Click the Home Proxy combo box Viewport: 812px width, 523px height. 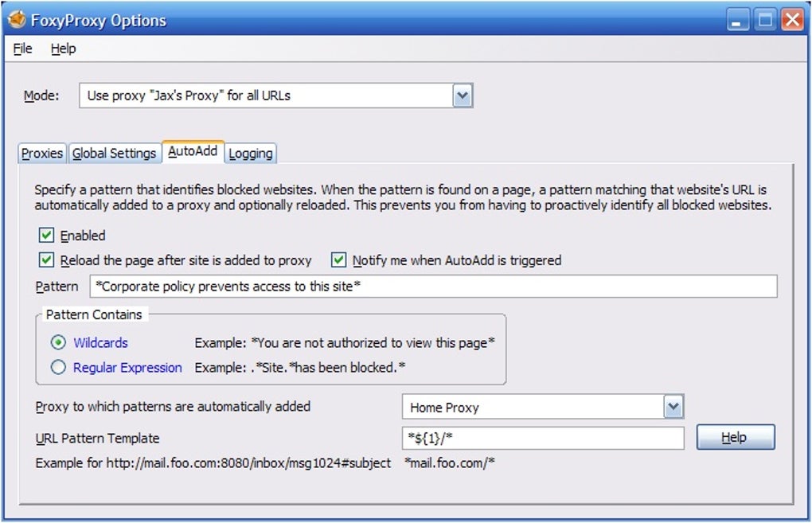[543, 407]
